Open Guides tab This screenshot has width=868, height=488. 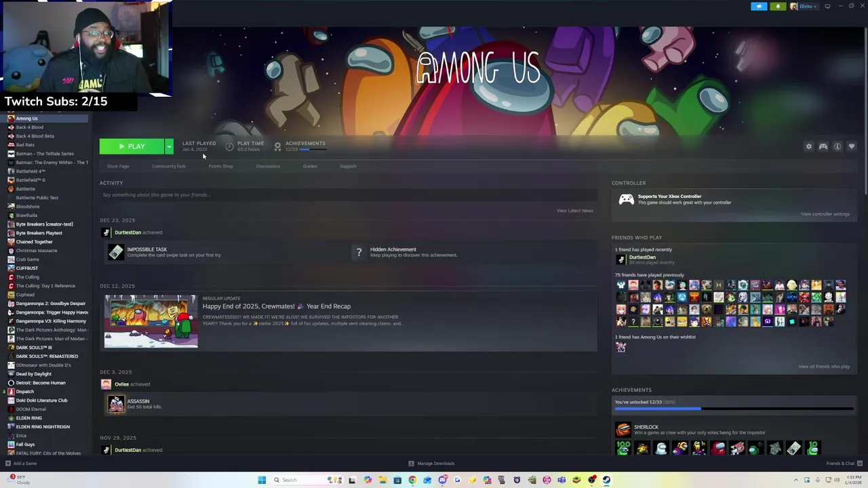[x=310, y=166]
